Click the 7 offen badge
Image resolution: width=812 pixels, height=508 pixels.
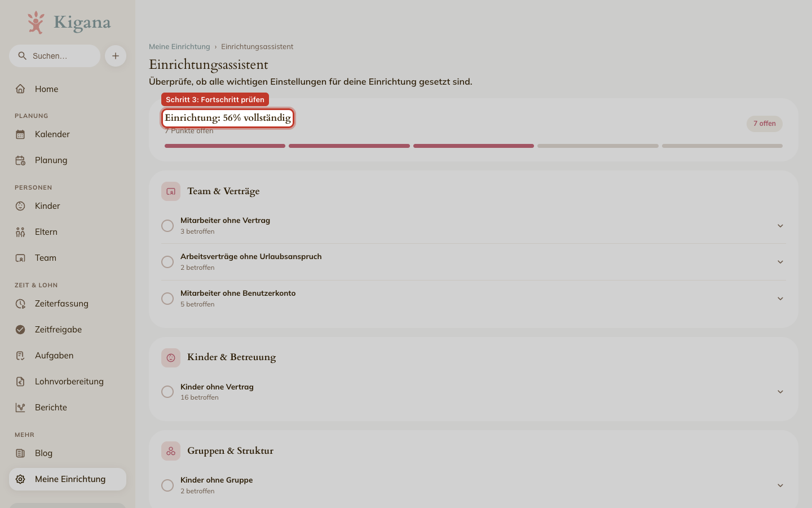click(x=765, y=124)
